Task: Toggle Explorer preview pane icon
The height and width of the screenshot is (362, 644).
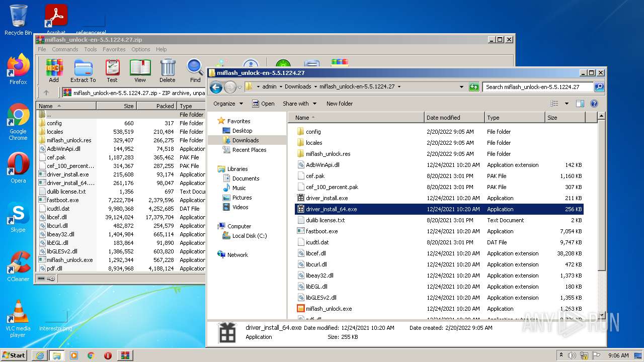Action: click(580, 104)
